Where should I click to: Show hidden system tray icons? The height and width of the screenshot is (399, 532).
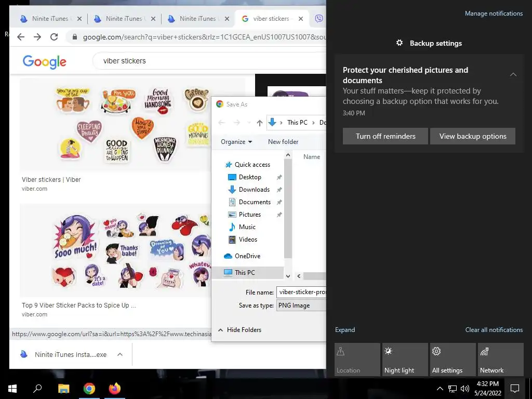(x=440, y=389)
